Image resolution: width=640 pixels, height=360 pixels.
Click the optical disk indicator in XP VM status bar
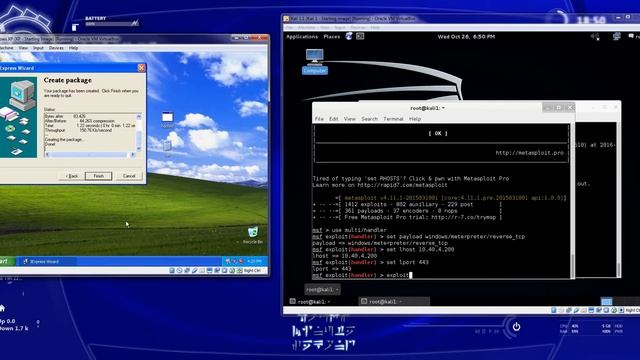(x=179, y=271)
